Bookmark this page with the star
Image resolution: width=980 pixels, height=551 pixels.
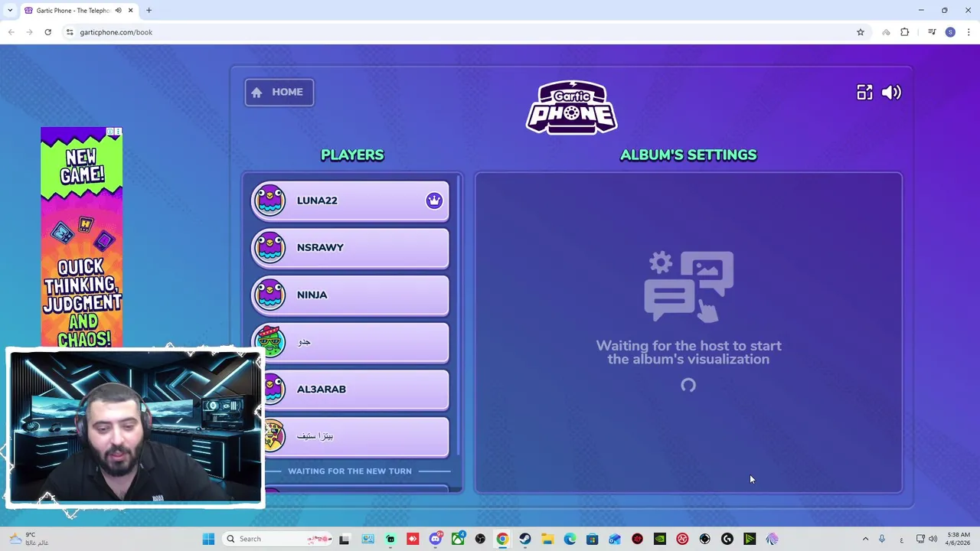(861, 32)
